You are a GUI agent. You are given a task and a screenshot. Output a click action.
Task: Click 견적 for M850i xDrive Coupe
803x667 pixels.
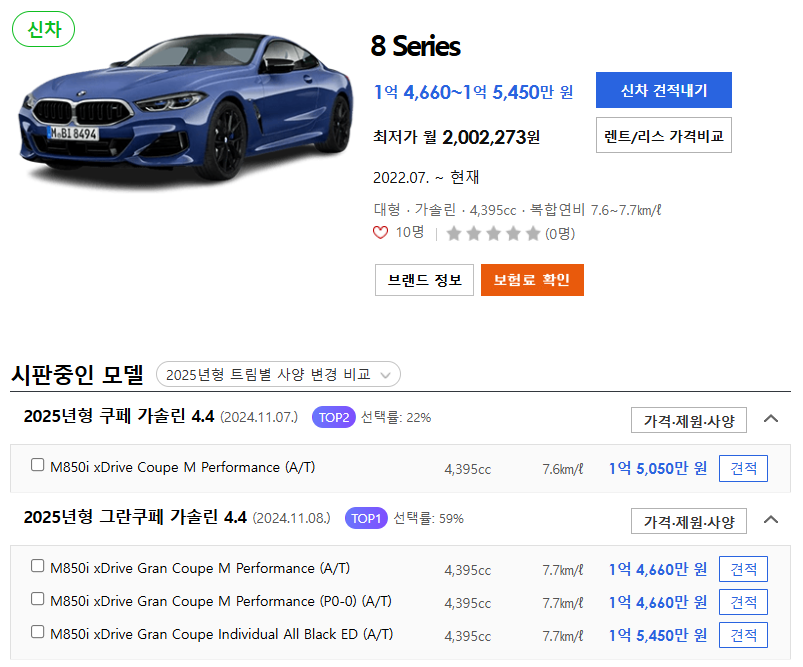pyautogui.click(x=743, y=468)
